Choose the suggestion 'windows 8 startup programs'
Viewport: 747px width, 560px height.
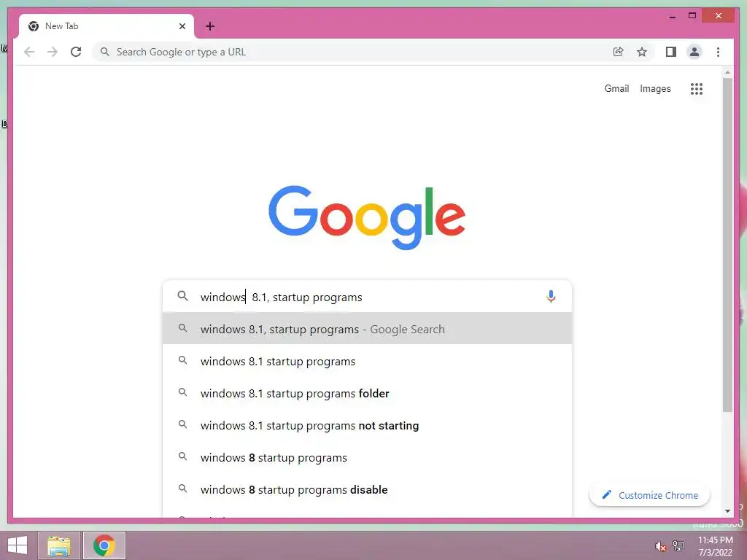coord(367,457)
